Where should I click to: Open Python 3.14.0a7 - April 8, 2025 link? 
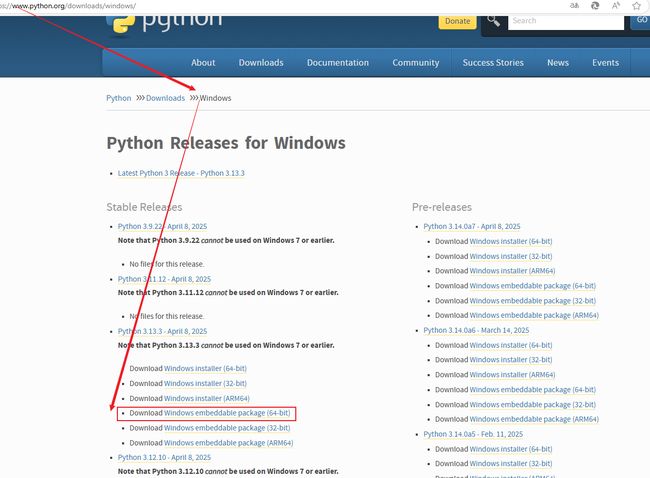coord(472,226)
